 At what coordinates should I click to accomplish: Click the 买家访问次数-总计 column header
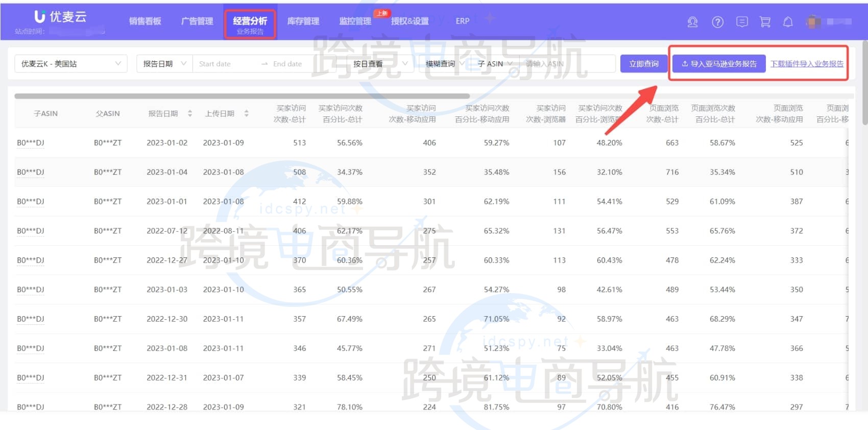point(290,113)
